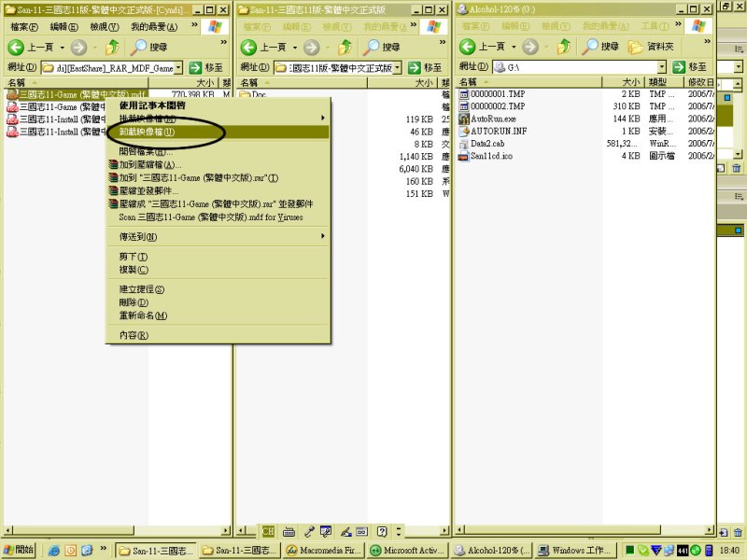
Task: Open 搜尋 search in the window listing Doc
Action: [382, 47]
